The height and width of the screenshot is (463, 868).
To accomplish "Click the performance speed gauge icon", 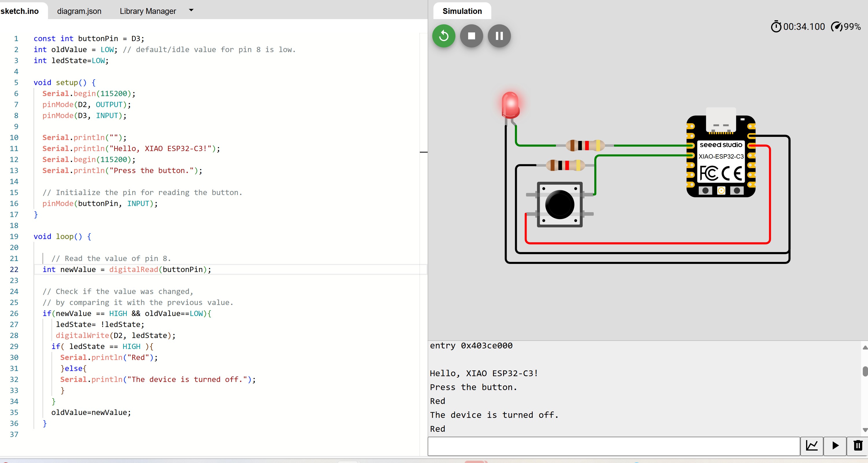I will tap(836, 27).
